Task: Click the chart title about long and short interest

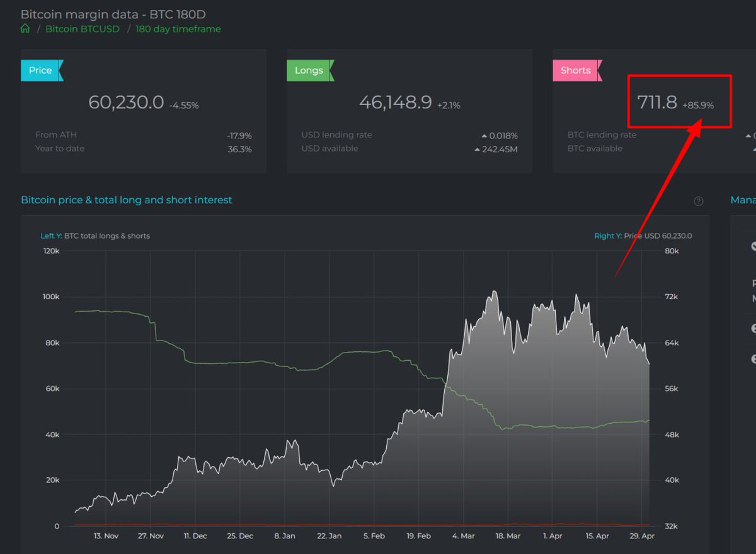Action: click(x=127, y=200)
